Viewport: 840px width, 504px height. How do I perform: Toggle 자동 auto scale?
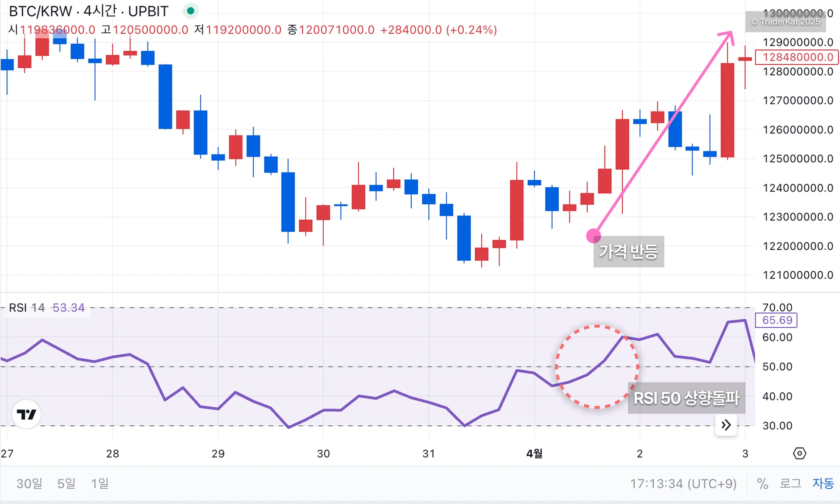[x=823, y=483]
